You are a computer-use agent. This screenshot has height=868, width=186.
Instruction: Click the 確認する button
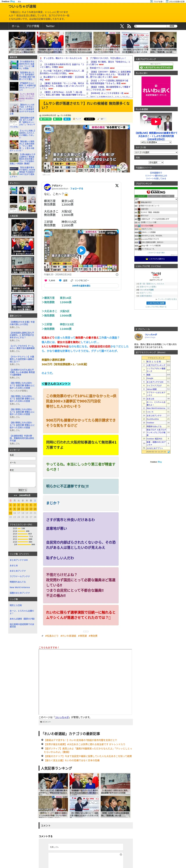[23, 490]
